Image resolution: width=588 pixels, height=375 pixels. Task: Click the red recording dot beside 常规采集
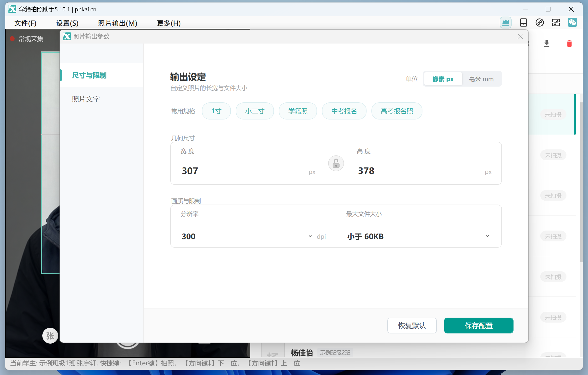(12, 39)
